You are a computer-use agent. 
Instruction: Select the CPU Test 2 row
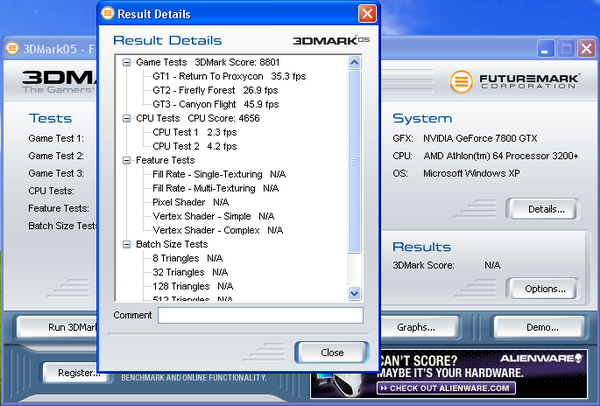tap(194, 147)
